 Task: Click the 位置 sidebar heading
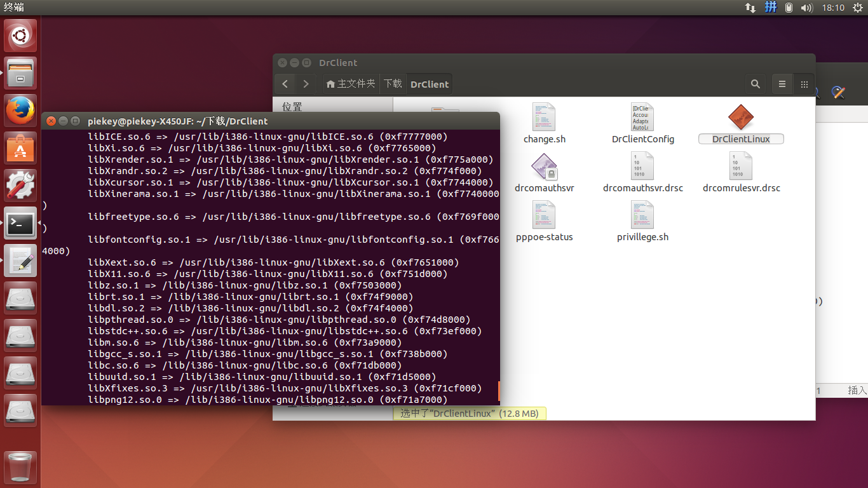pos(292,107)
